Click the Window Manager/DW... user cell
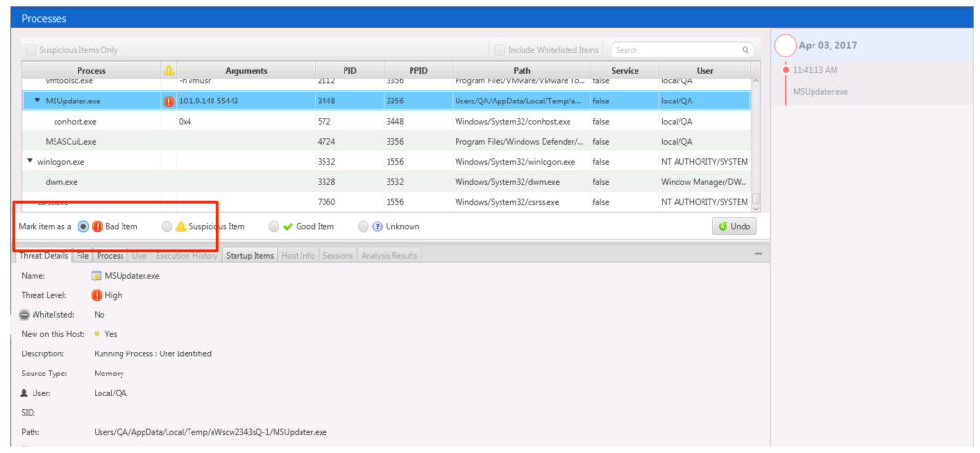This screenshot has width=980, height=453. [x=704, y=181]
